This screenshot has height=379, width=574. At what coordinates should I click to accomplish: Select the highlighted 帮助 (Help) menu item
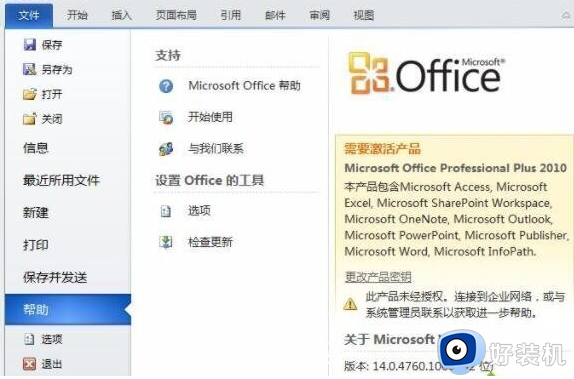tap(68, 309)
